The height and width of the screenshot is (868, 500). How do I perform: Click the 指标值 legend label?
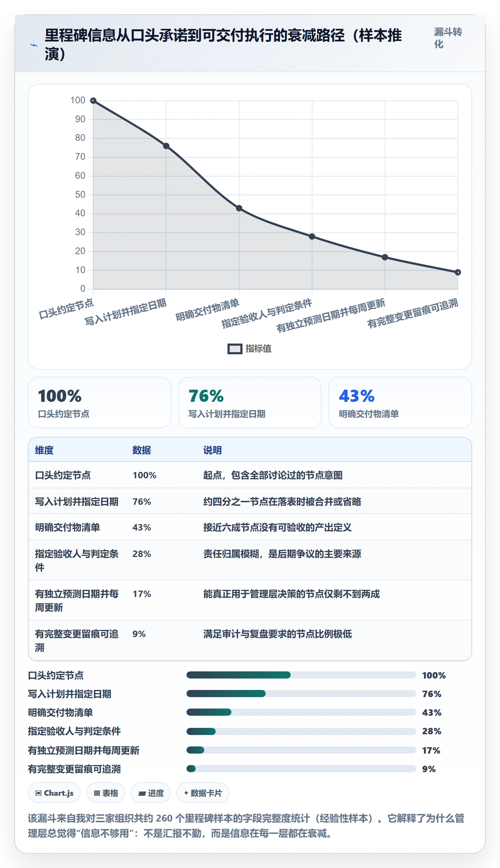click(x=259, y=349)
